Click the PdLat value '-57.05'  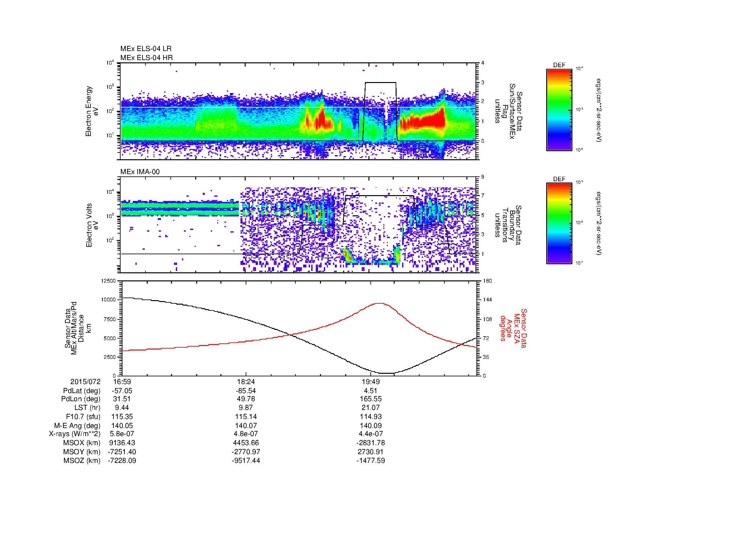coord(122,391)
